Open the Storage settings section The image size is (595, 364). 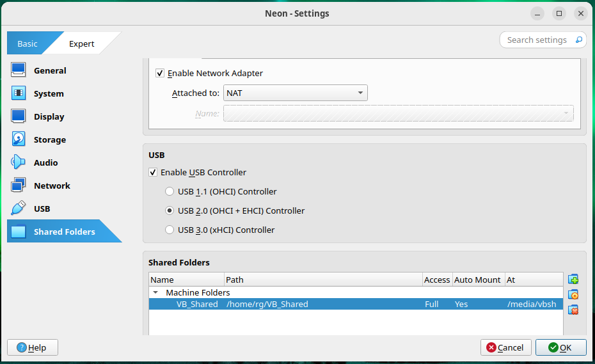point(49,139)
